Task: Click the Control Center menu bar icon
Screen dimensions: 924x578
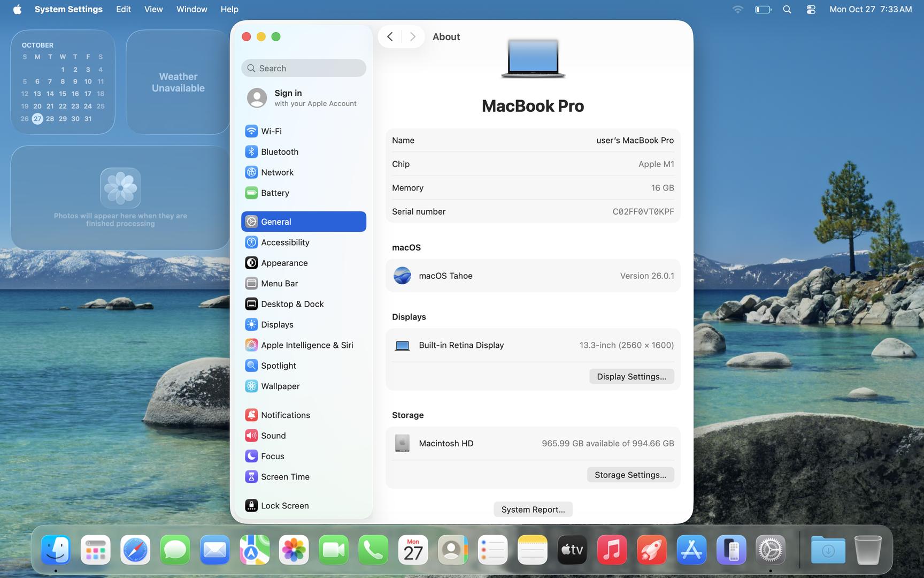Action: 811,10
